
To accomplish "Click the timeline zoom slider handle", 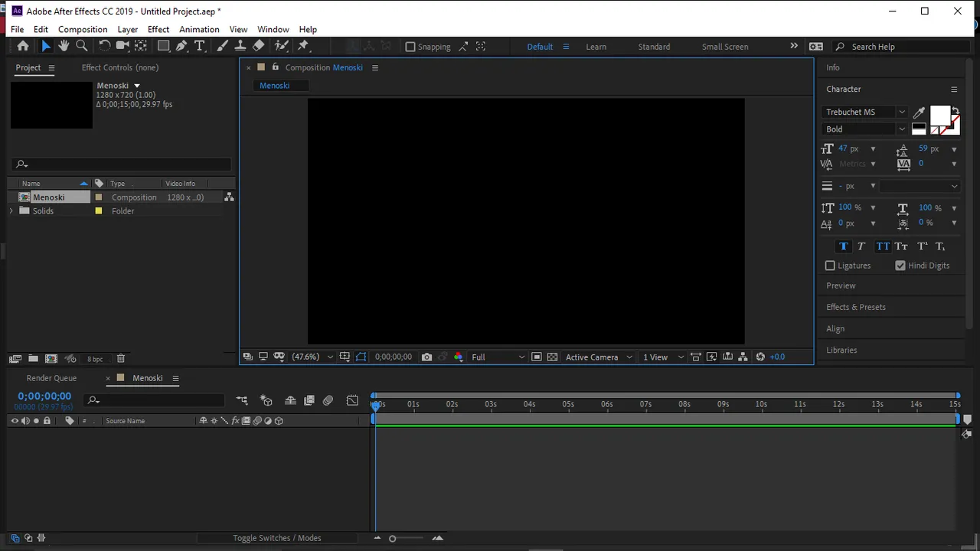I will point(392,539).
